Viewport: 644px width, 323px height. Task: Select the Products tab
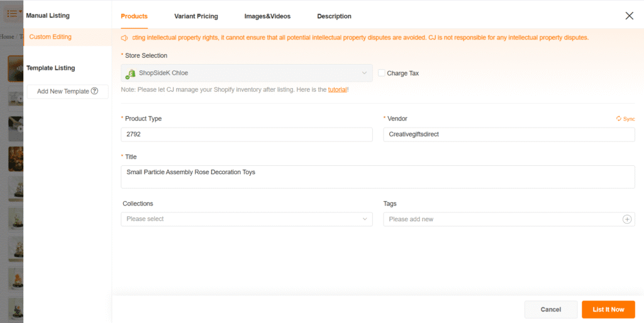coord(134,16)
